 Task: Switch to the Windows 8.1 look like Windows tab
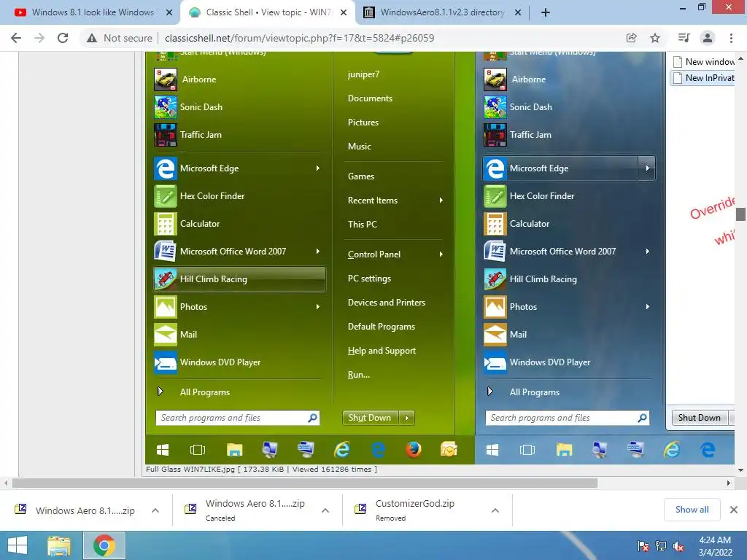(93, 12)
